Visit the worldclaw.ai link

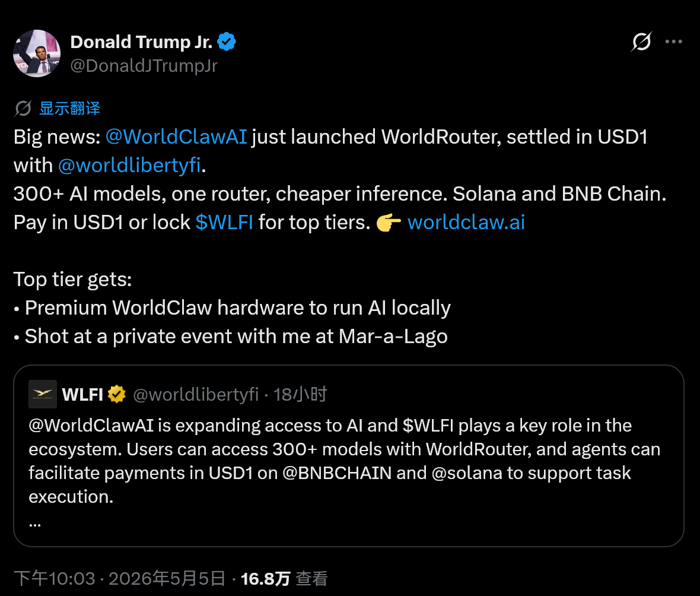(x=466, y=223)
